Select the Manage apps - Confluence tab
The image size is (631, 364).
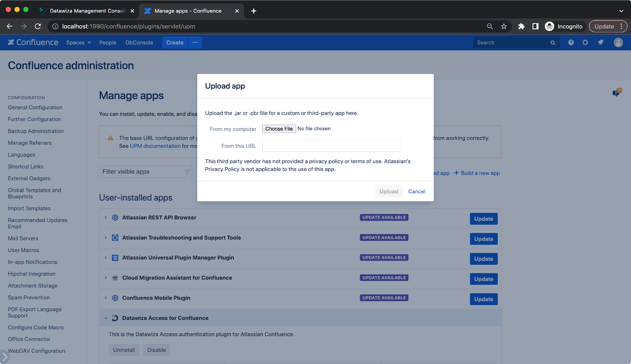[192, 11]
